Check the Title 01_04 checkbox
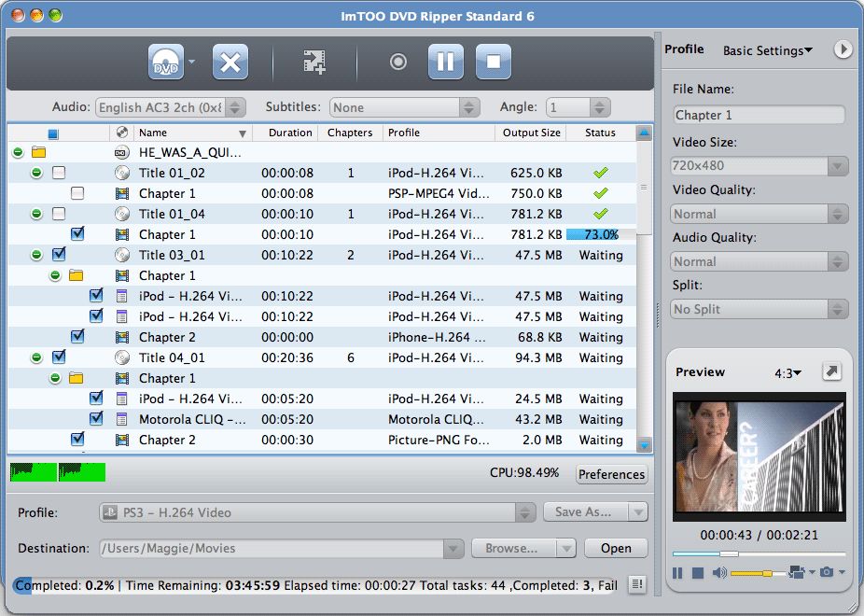Screen dimensions: 864x616 [59, 214]
